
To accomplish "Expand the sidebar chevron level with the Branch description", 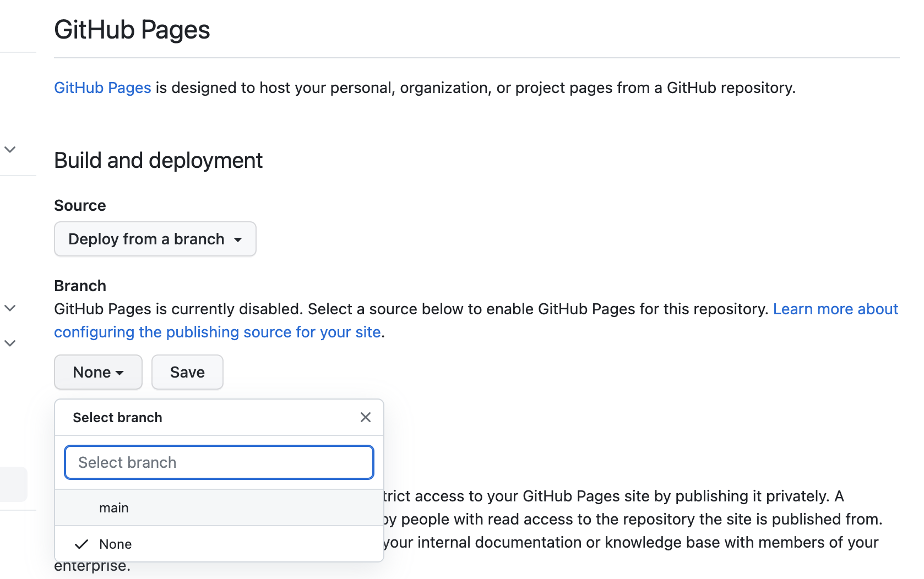I will tap(10, 308).
